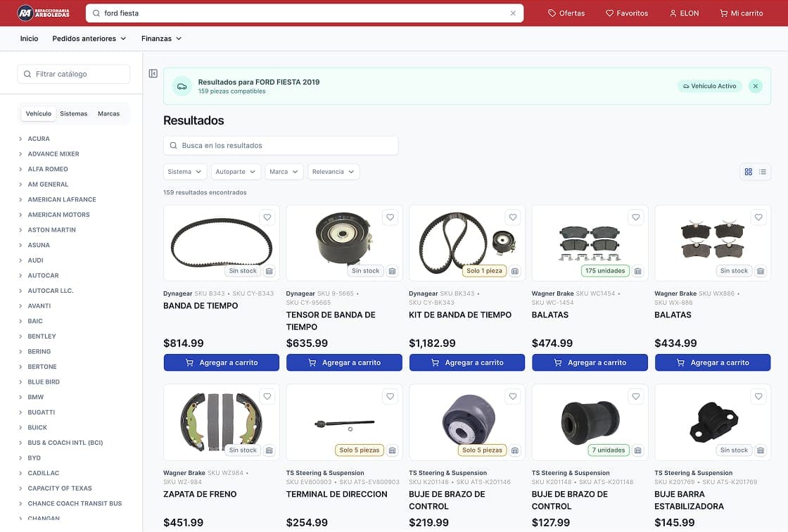The image size is (788, 532).
Task: Favorite the TERMINAL DE DIRECCION product
Action: click(390, 396)
